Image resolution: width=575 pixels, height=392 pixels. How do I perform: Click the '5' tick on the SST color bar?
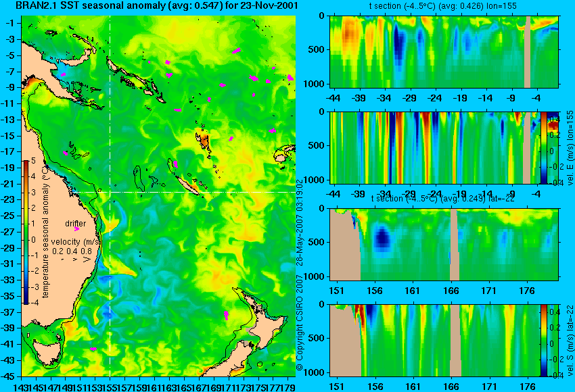pyautogui.click(x=33, y=161)
